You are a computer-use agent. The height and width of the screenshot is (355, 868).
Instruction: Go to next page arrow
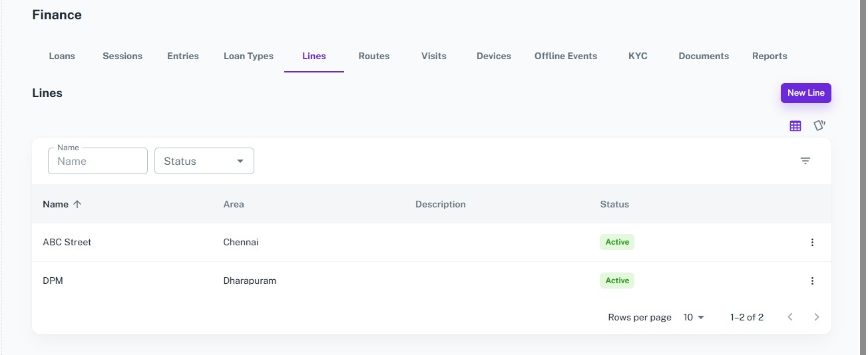pos(817,317)
